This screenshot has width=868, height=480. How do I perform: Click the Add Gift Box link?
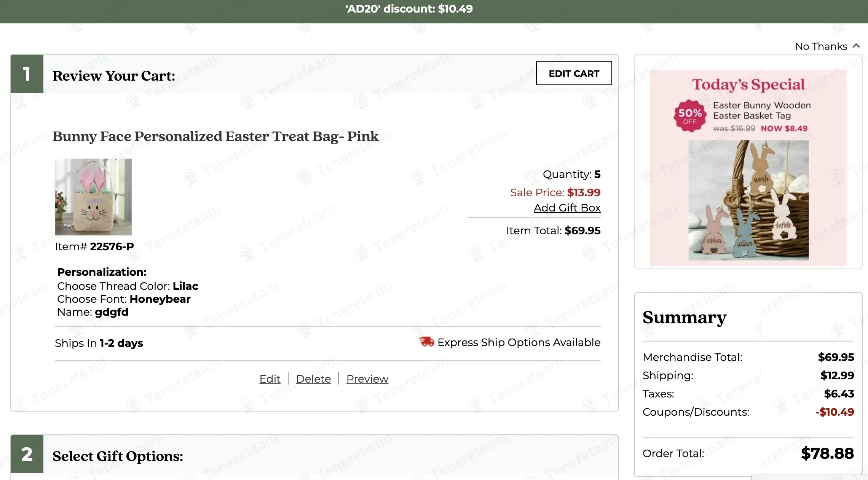point(567,208)
